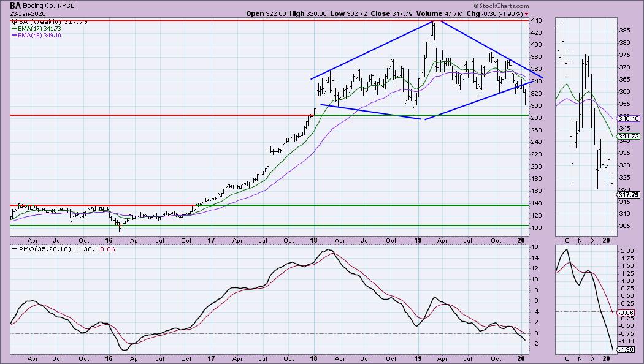Image resolution: width=644 pixels, height=364 pixels.
Task: Click the 17 year label under price chart
Action: [x=211, y=240]
